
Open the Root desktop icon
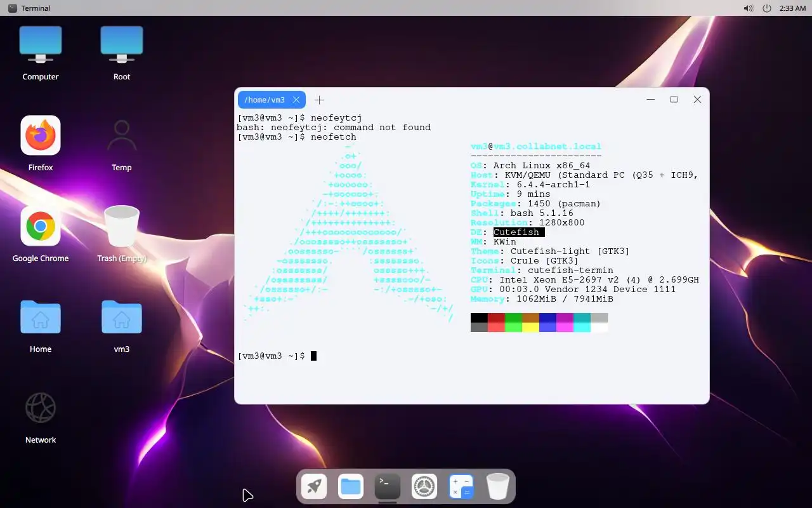coord(122,44)
